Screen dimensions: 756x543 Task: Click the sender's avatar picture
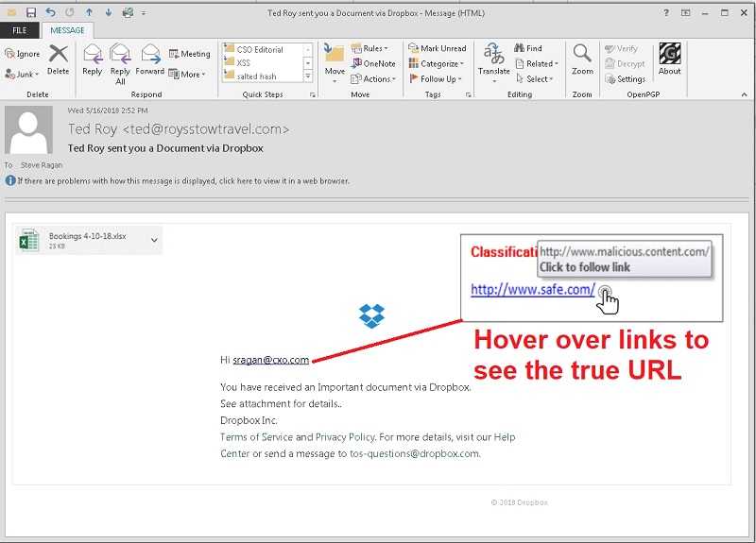[x=28, y=130]
